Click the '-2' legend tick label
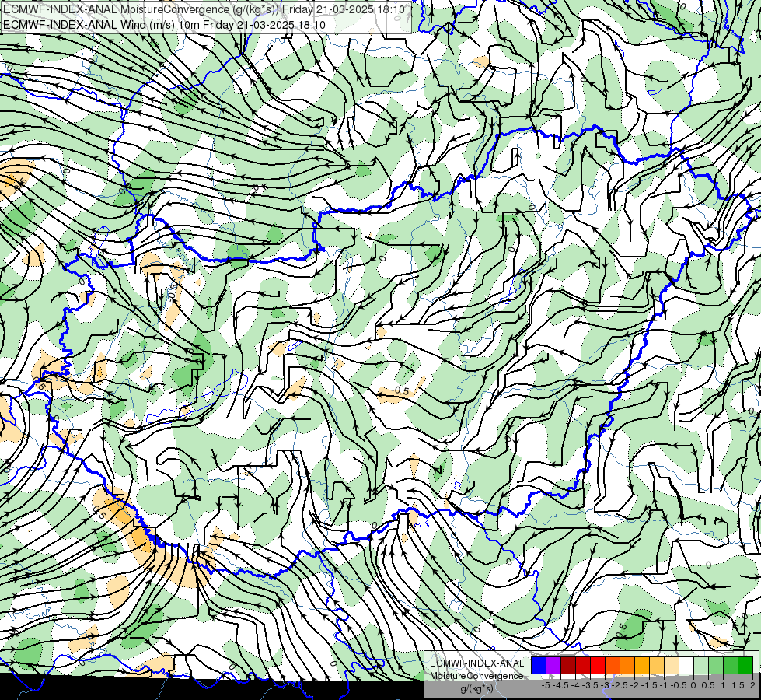 (634, 685)
